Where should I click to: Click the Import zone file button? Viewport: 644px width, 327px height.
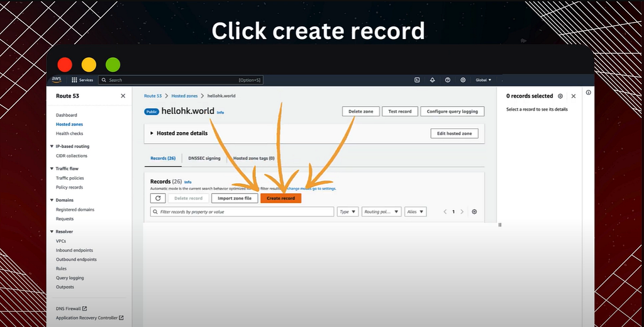pyautogui.click(x=235, y=198)
